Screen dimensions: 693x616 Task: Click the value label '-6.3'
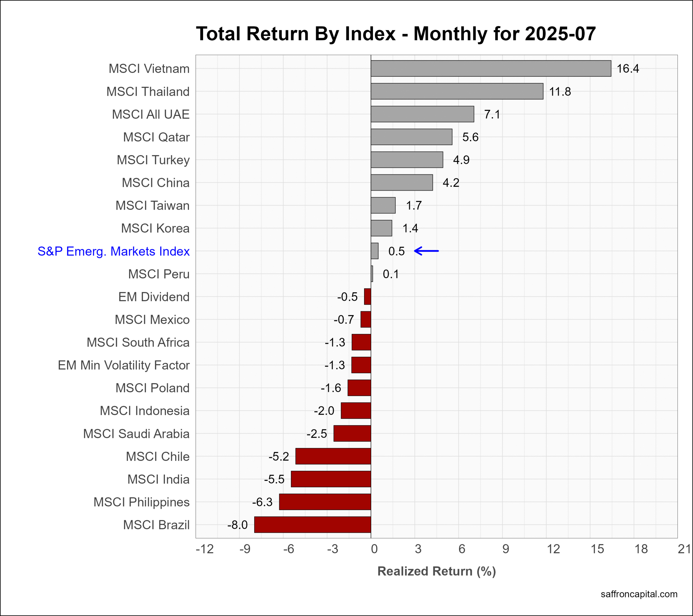point(262,502)
